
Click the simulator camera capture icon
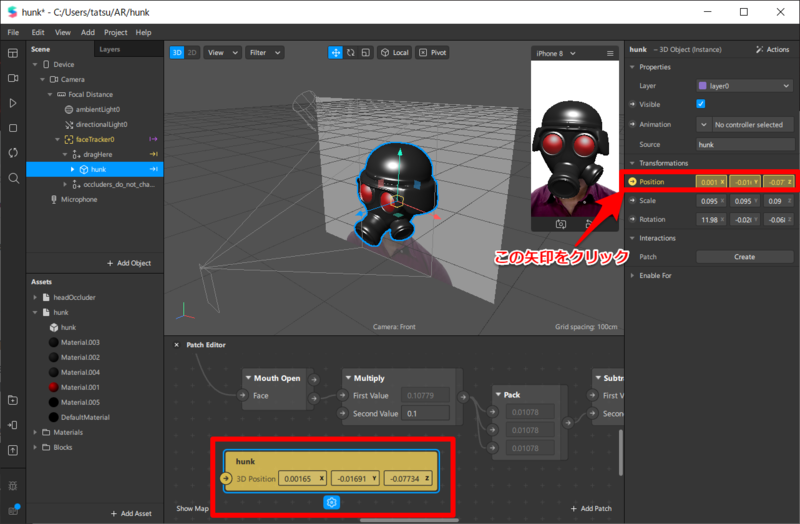pyautogui.click(x=561, y=224)
